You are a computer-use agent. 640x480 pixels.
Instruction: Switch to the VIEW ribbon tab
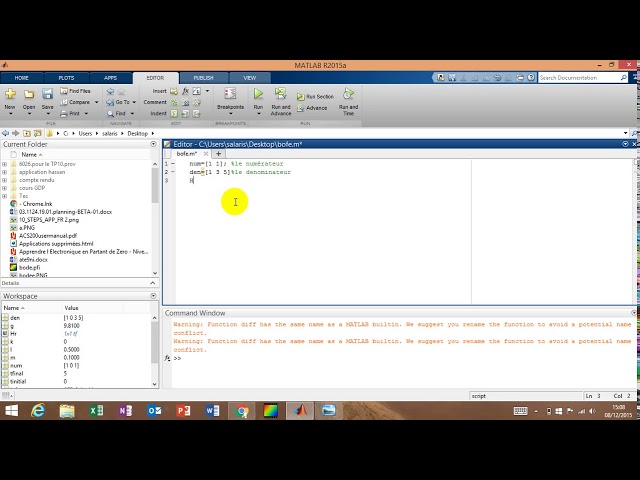[x=249, y=78]
